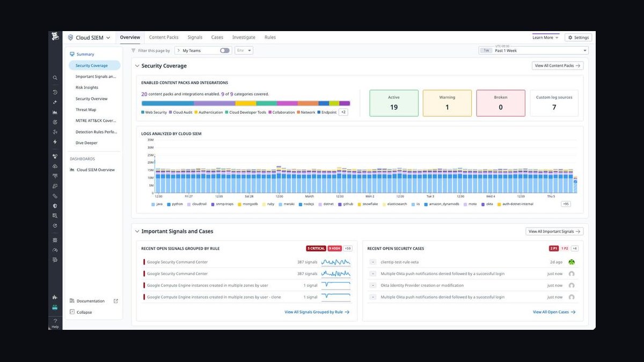Click the Cloud SIEM Overview dashboard icon
644x362 pixels.
(x=72, y=170)
